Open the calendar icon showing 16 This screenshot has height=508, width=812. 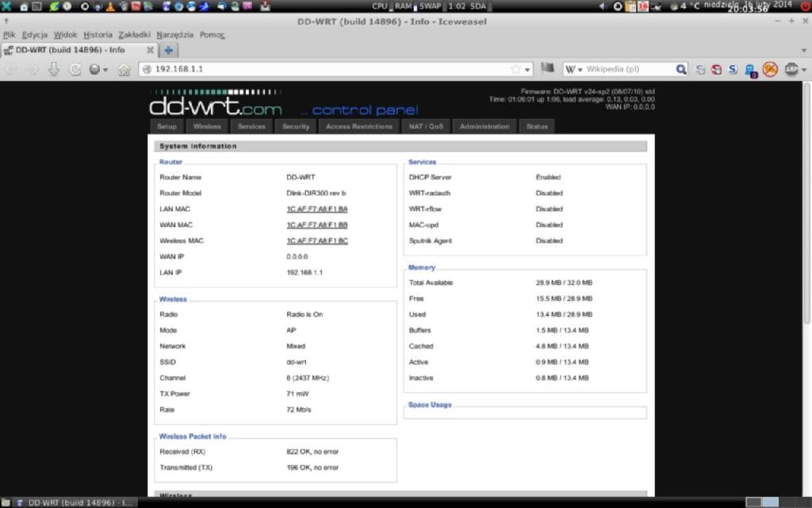click(x=643, y=6)
